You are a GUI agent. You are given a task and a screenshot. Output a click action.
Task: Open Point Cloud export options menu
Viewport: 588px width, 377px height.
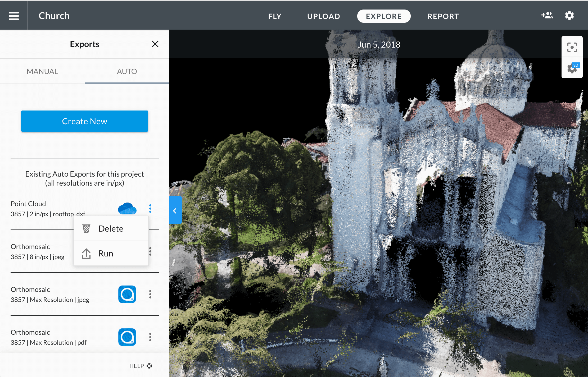150,209
